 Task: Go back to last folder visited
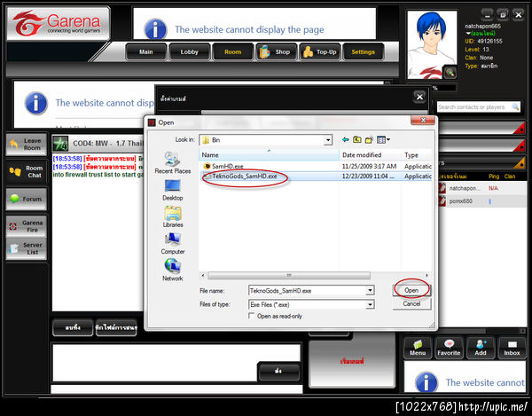pyautogui.click(x=346, y=139)
